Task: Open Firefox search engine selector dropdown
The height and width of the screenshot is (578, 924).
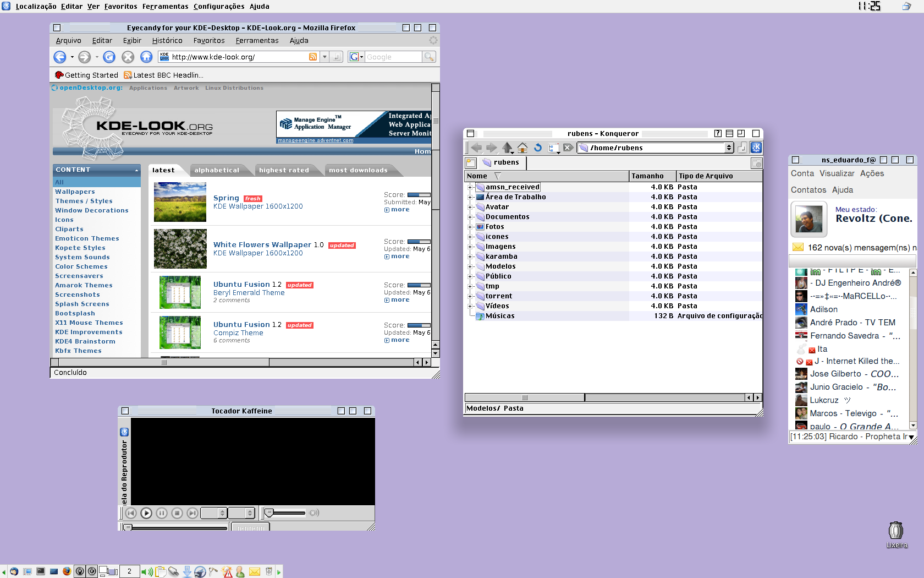Action: 356,57
